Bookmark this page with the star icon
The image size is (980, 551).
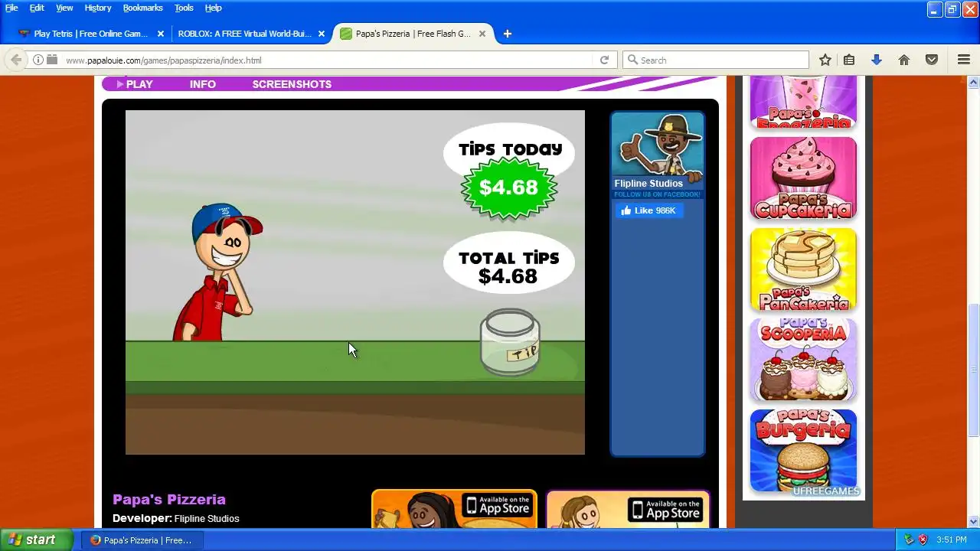point(825,60)
